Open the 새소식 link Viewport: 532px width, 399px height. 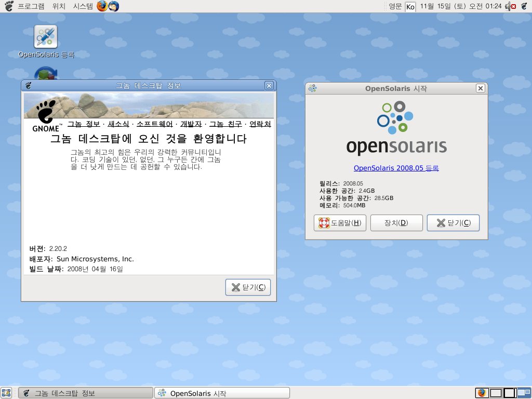point(118,124)
